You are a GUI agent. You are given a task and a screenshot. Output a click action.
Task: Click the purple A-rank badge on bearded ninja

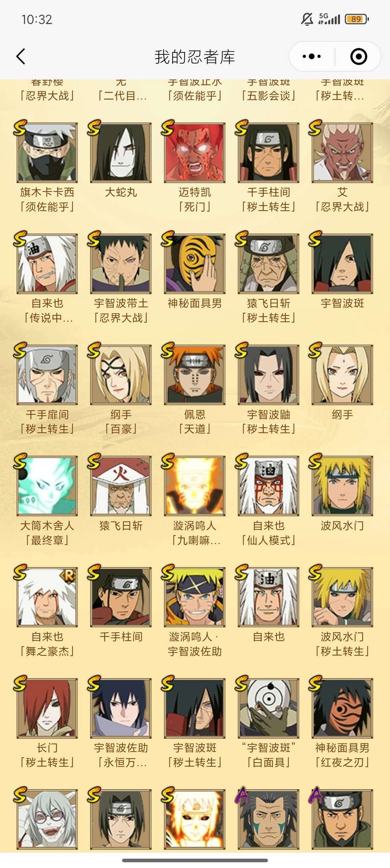pos(242,795)
